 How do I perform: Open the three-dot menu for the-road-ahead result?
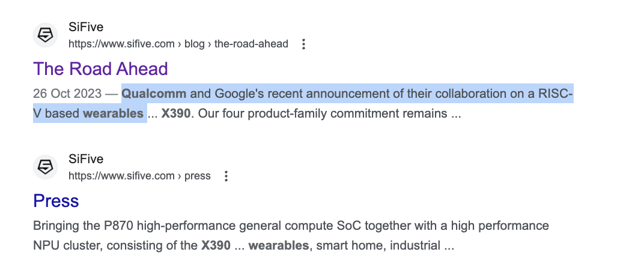coord(304,44)
